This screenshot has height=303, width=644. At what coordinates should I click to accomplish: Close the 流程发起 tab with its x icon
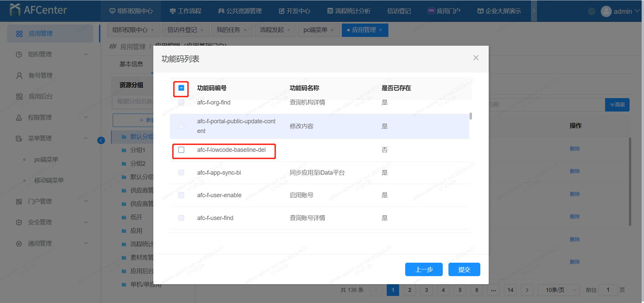[x=288, y=30]
